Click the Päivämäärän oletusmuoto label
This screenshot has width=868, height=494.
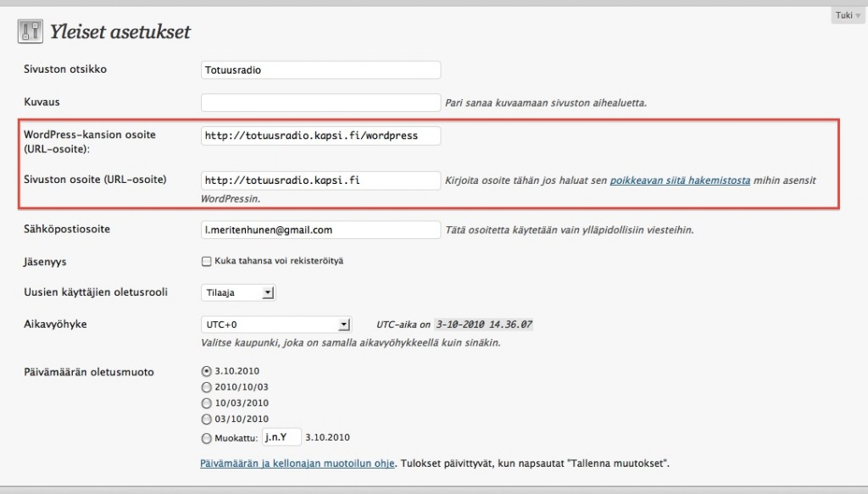(88, 372)
